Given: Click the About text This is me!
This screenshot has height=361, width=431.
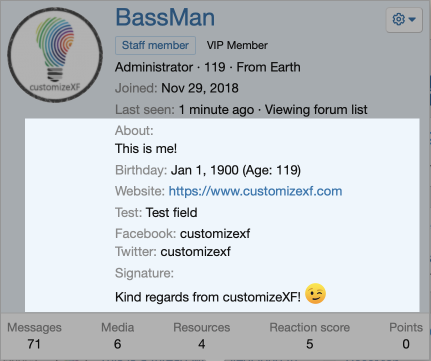Looking at the screenshot, I should [x=146, y=149].
